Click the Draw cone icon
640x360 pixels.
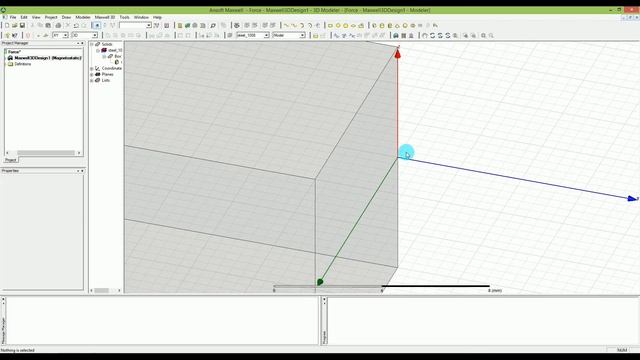tap(397, 25)
